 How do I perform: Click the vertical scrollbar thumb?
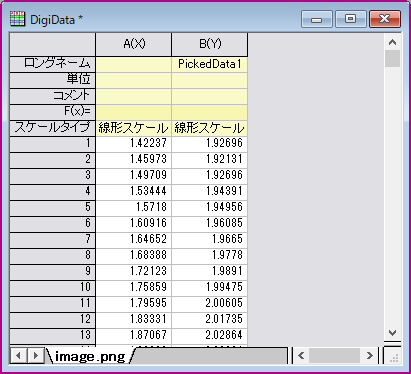pos(392,59)
